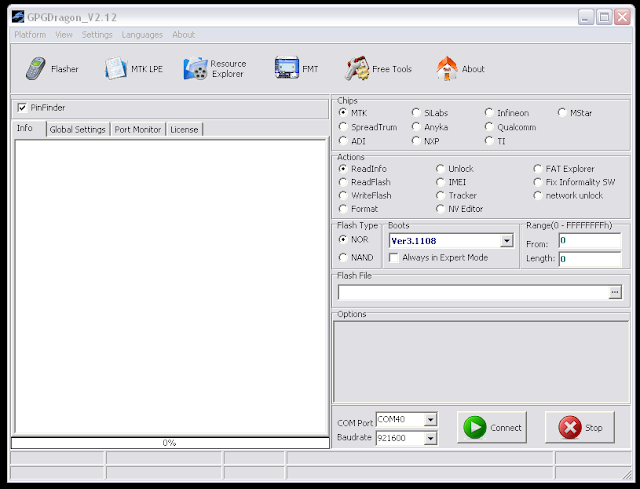640x489 pixels.
Task: Choose the FAT Explorer action
Action: point(538,169)
